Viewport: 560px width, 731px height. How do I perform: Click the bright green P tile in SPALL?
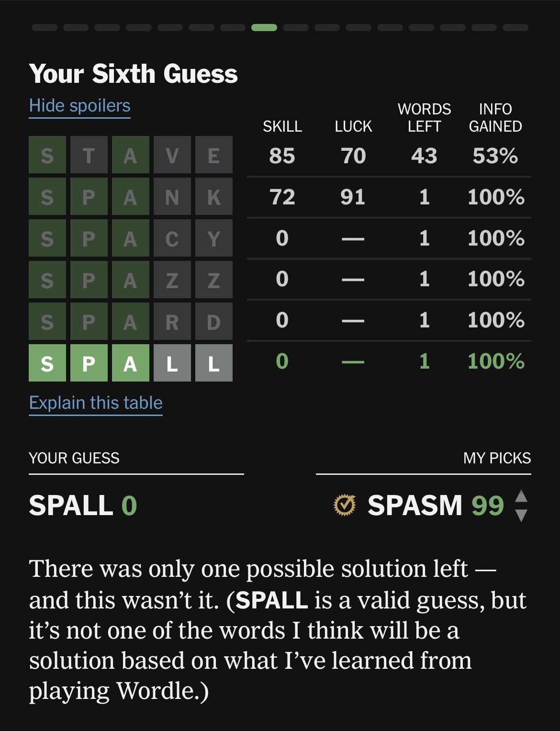(89, 363)
